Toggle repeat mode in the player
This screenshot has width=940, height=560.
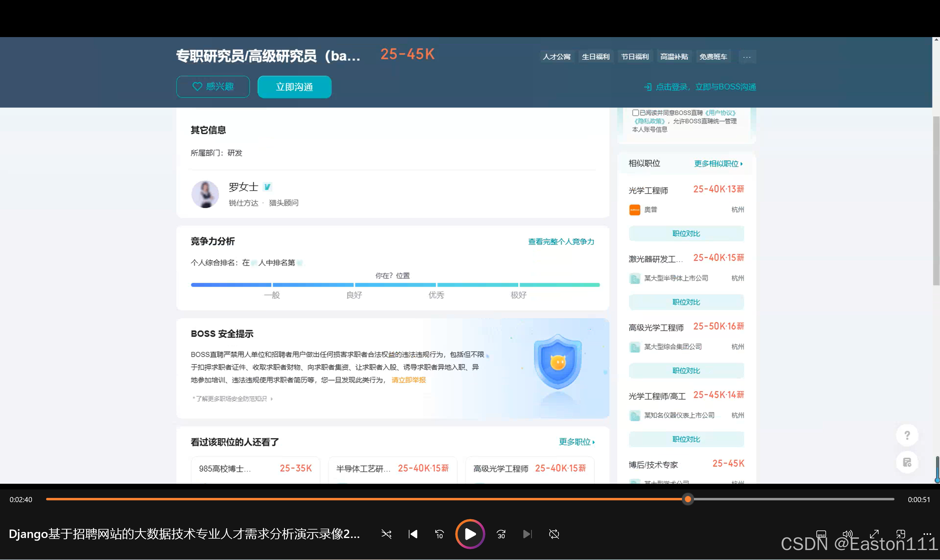click(x=554, y=534)
